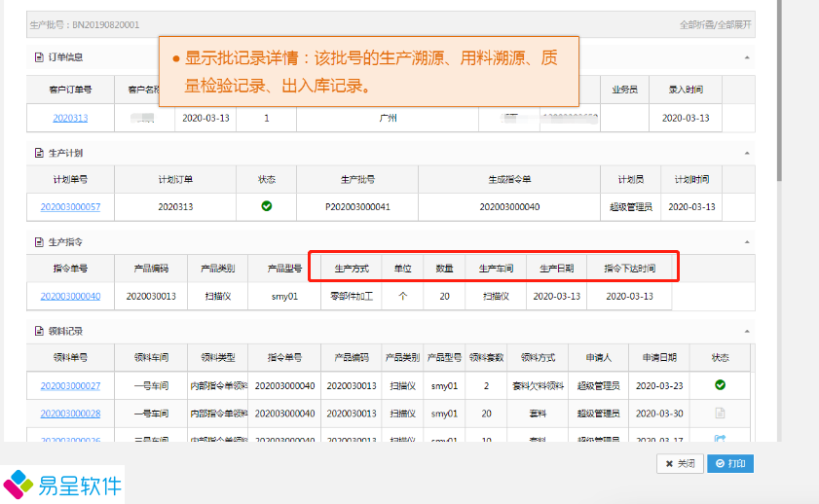The image size is (819, 504).
Task: Click document status icon for order 202003000028
Action: [720, 414]
